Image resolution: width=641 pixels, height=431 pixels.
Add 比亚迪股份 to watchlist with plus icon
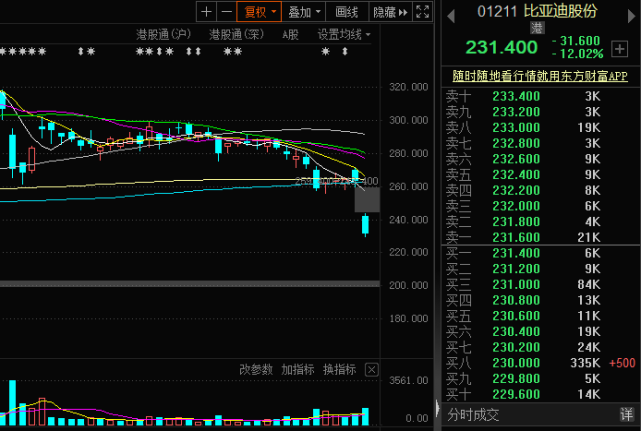pos(621,48)
